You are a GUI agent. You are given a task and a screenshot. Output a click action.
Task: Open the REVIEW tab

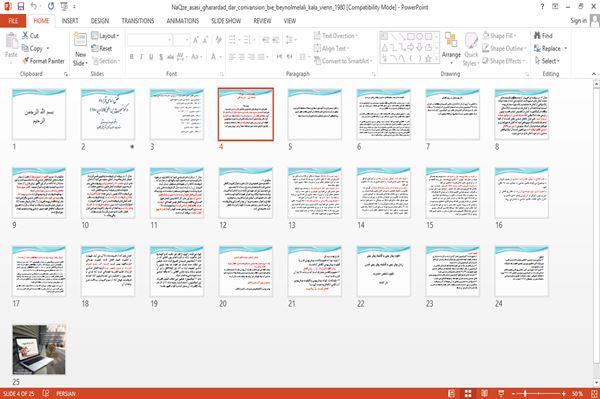pyautogui.click(x=262, y=21)
